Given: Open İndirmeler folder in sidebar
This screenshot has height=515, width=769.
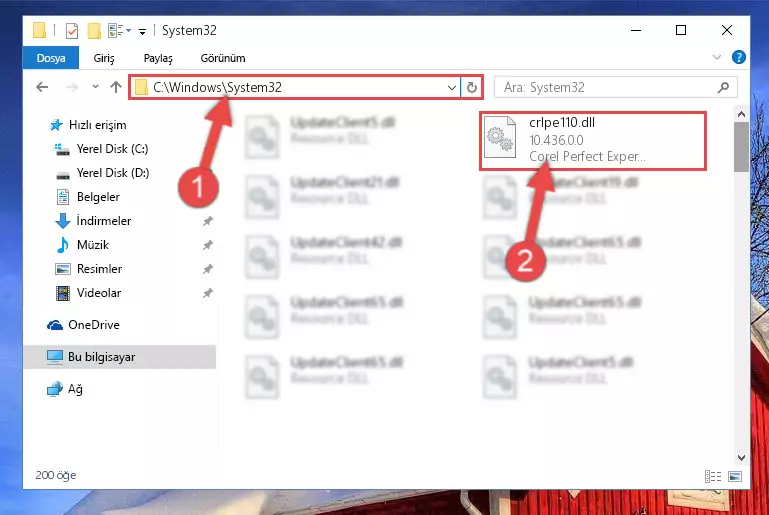Looking at the screenshot, I should pyautogui.click(x=103, y=221).
